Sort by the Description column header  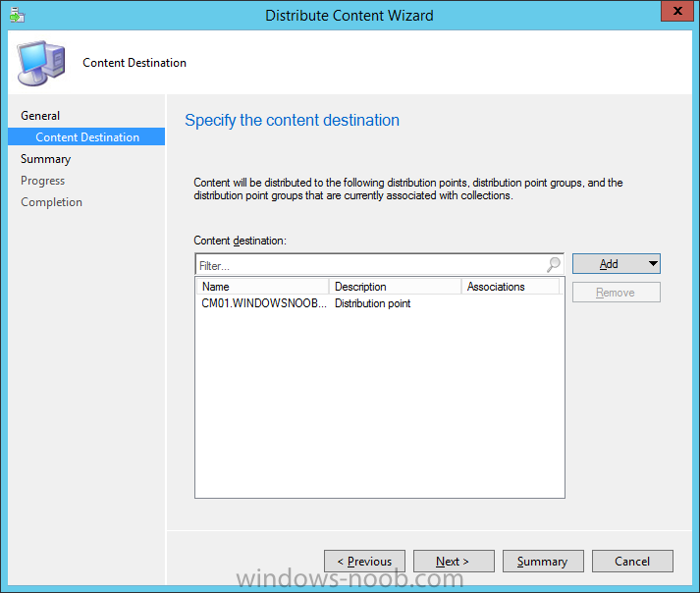(x=395, y=287)
